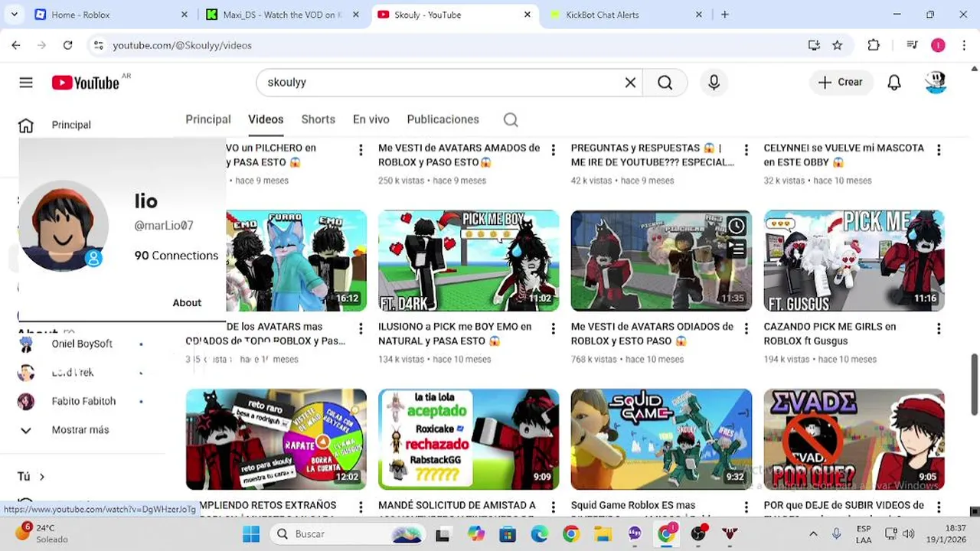Add the 11:35 video to Watch later
Viewport: 980px width, 551px height.
(x=736, y=226)
